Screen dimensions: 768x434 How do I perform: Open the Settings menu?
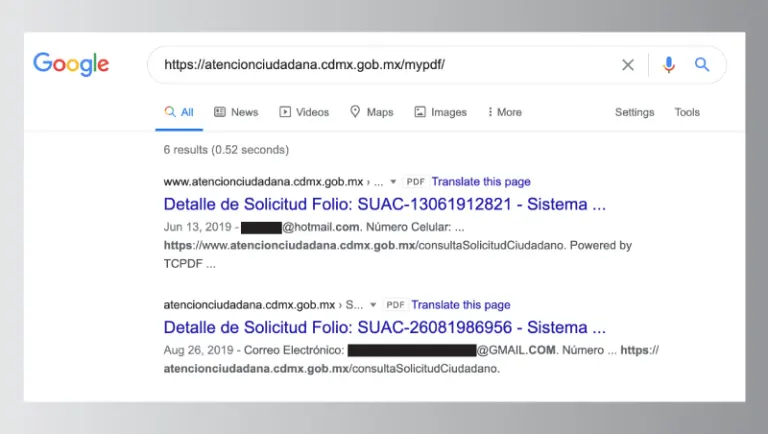[634, 112]
